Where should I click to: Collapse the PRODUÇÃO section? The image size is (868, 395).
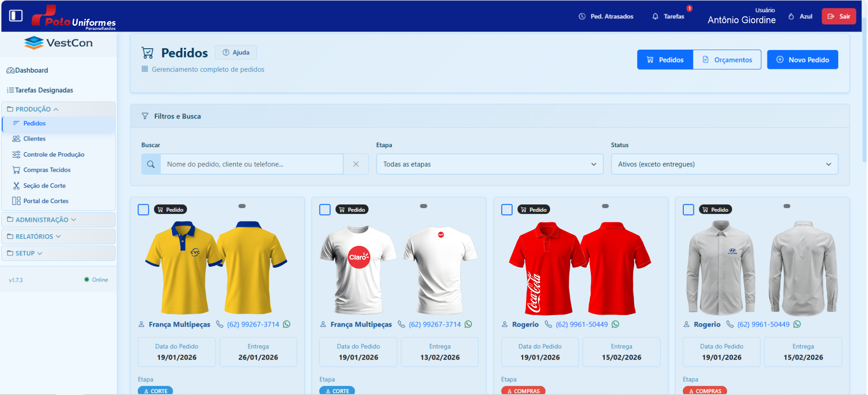click(59, 109)
